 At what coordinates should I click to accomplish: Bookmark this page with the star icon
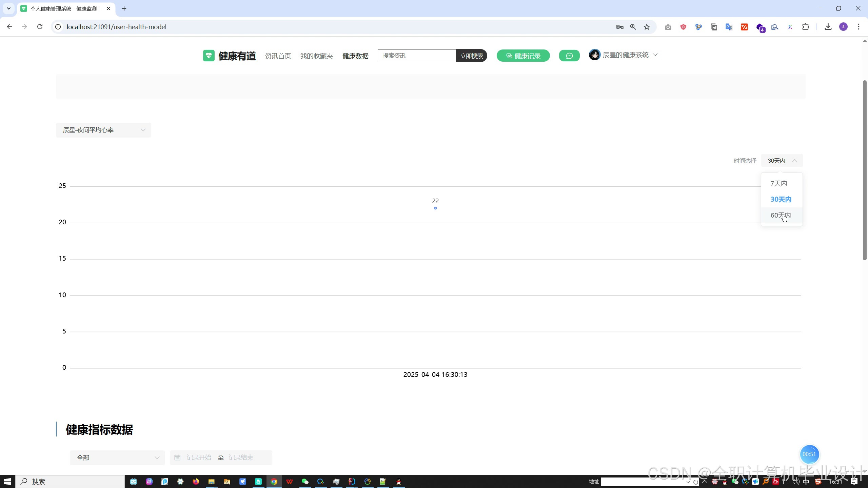[x=647, y=27]
